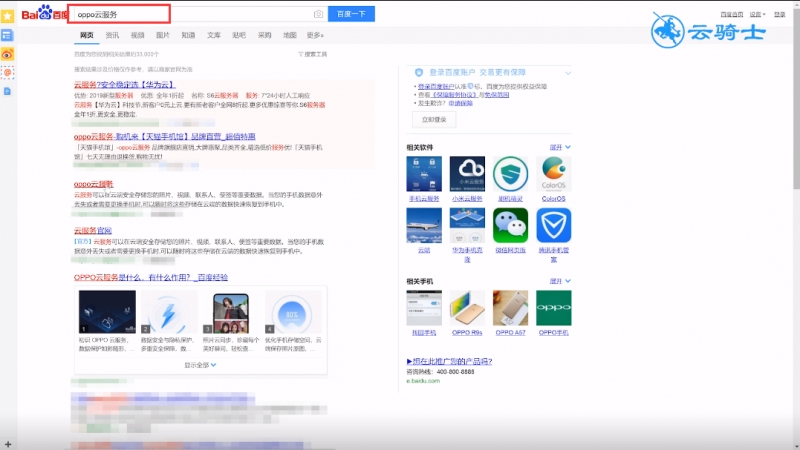The width and height of the screenshot is (800, 450).
Task: Click the plus icon at sidebar bottom
Action: tap(8, 444)
